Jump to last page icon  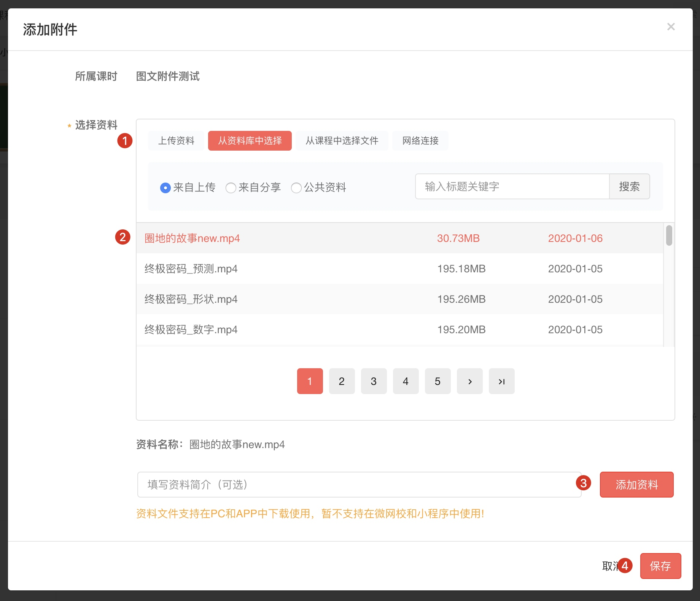[x=502, y=381]
